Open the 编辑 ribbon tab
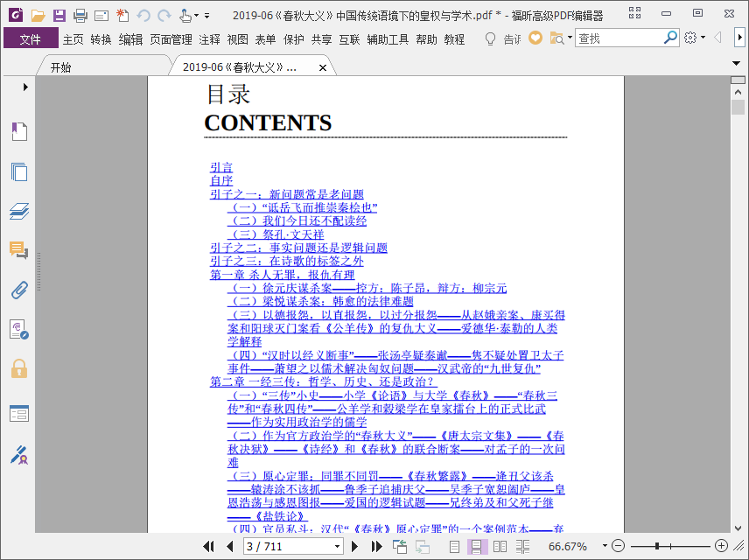The image size is (749, 560). (130, 39)
